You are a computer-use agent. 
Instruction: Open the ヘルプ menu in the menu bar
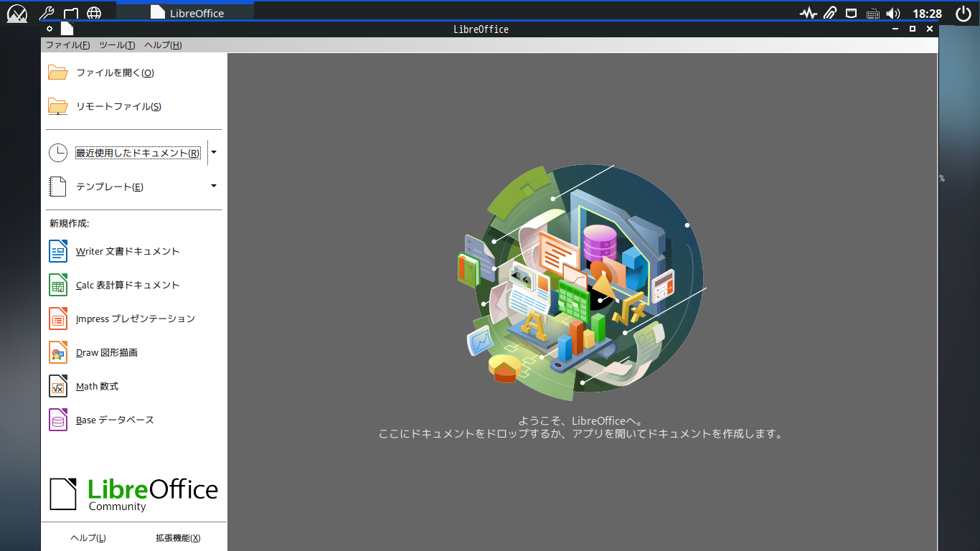coord(163,45)
